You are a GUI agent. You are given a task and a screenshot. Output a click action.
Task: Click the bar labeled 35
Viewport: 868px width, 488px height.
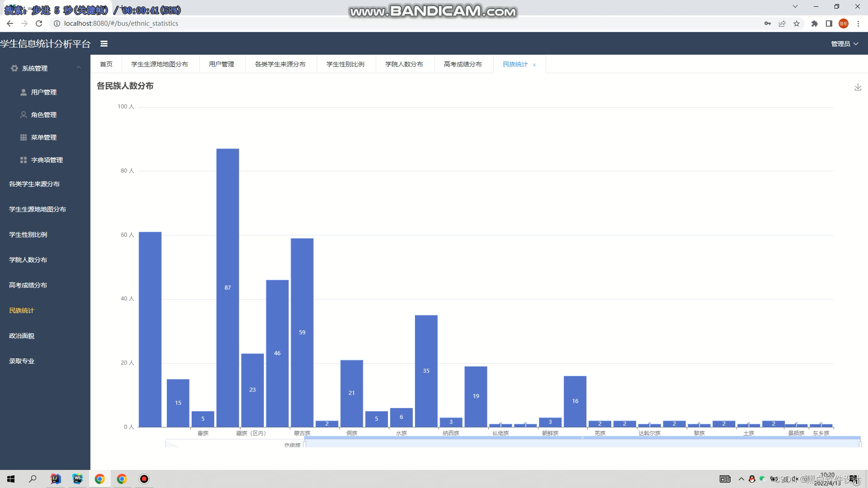(x=426, y=371)
